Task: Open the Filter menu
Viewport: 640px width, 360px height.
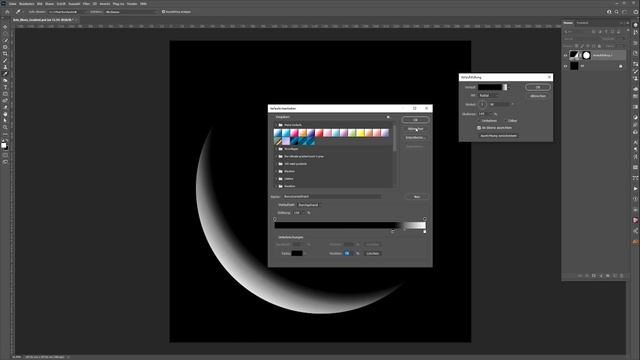Action: (x=86, y=4)
